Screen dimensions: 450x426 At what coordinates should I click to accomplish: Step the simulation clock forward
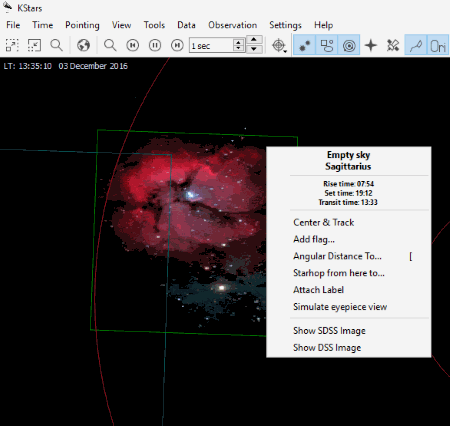pyautogui.click(x=177, y=45)
